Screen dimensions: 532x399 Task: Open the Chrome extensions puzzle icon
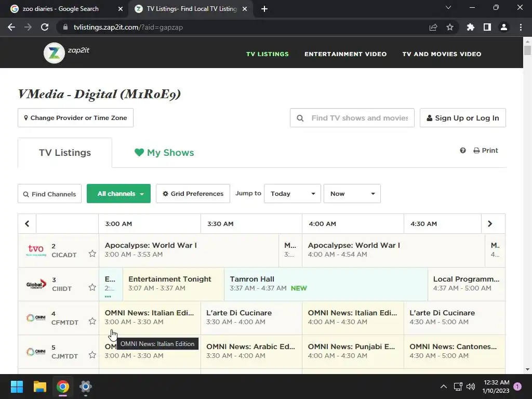point(470,27)
